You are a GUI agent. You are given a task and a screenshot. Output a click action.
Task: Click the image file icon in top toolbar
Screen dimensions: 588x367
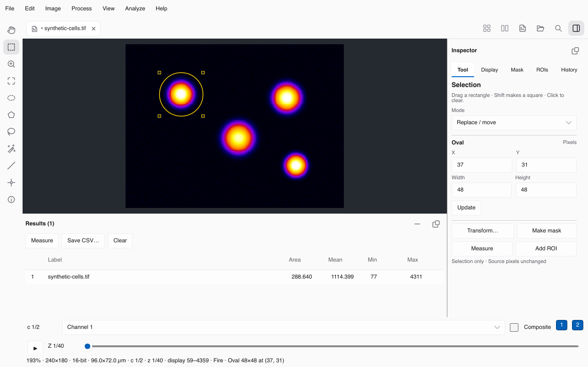click(523, 28)
